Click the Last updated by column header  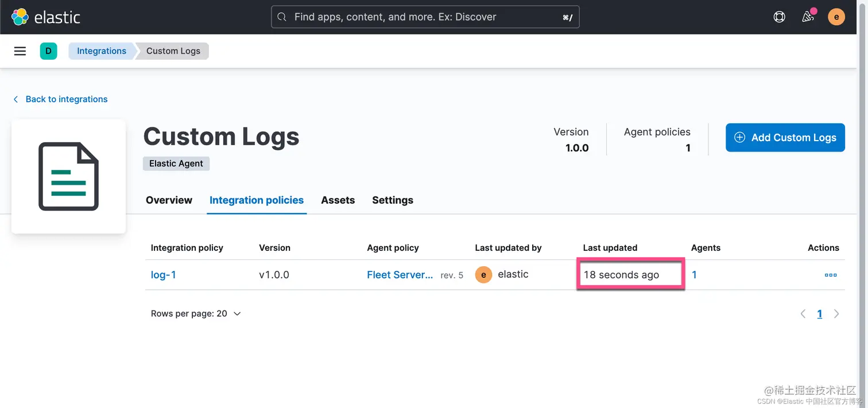click(509, 248)
